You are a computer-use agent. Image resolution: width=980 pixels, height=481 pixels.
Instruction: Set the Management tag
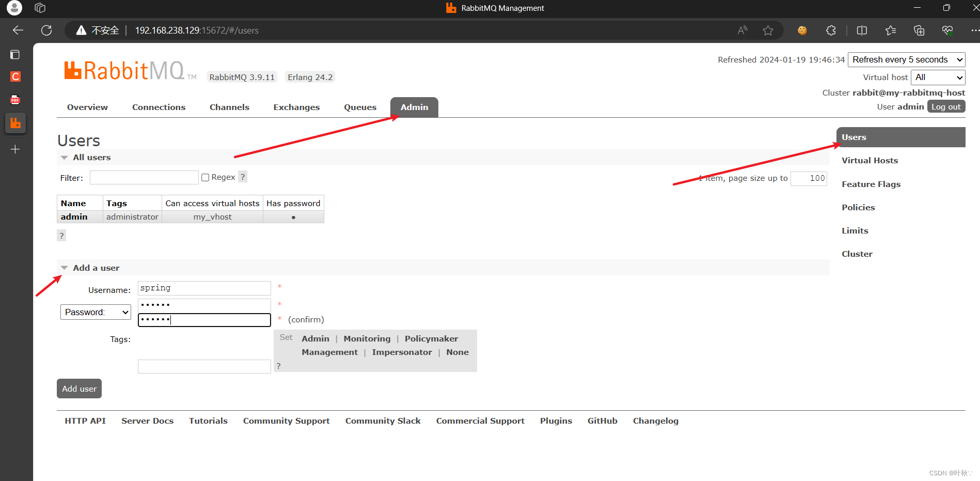(329, 352)
